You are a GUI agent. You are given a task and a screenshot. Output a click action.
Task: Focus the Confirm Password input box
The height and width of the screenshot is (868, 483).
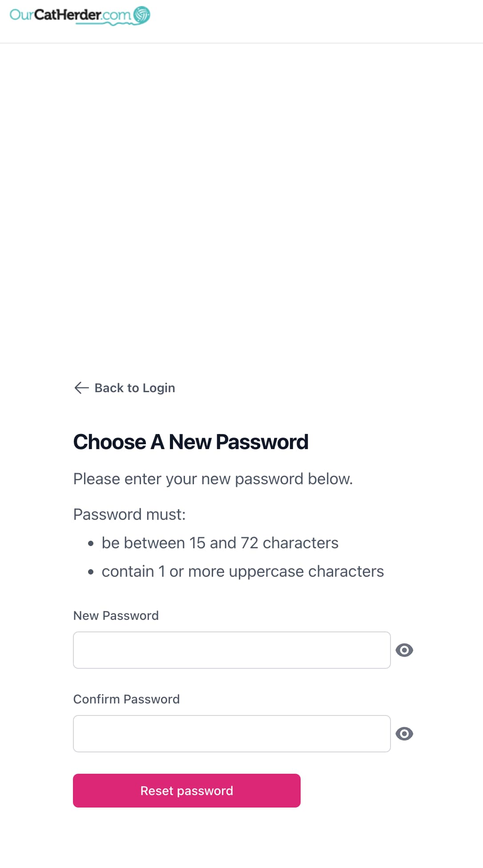point(231,734)
